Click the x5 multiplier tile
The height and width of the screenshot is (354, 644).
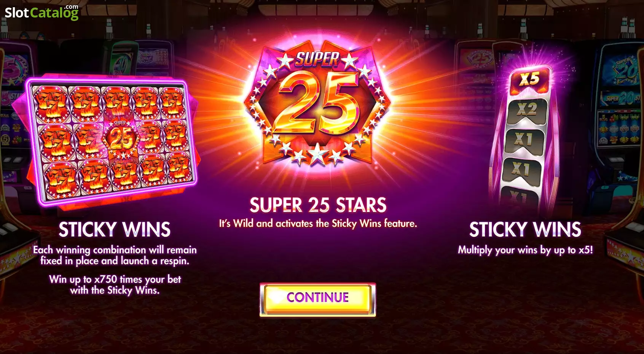pos(530,80)
